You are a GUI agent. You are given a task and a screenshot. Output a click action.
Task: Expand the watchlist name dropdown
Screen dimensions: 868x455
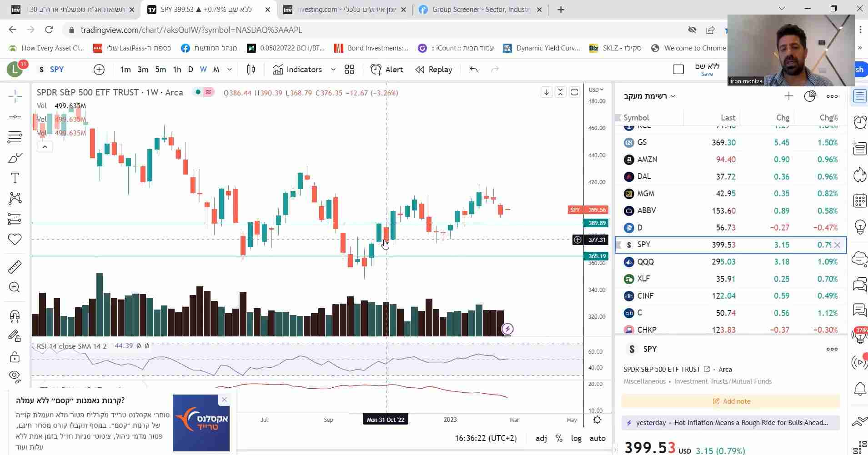pyautogui.click(x=649, y=96)
